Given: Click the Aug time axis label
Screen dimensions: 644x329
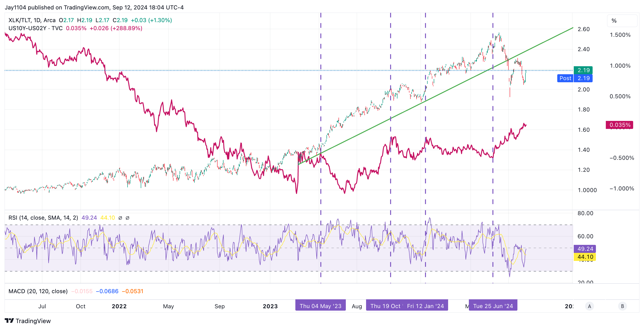Looking at the screenshot, I should tap(357, 306).
